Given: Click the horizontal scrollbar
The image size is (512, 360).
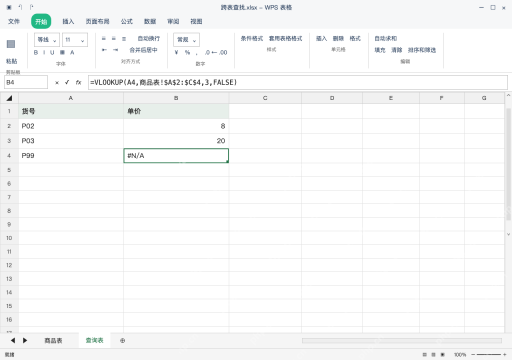Looking at the screenshot, I should tap(402, 341).
